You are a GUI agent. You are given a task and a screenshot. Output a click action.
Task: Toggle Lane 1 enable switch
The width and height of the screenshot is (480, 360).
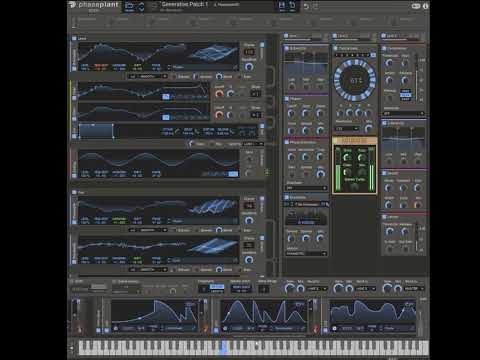coord(286,36)
